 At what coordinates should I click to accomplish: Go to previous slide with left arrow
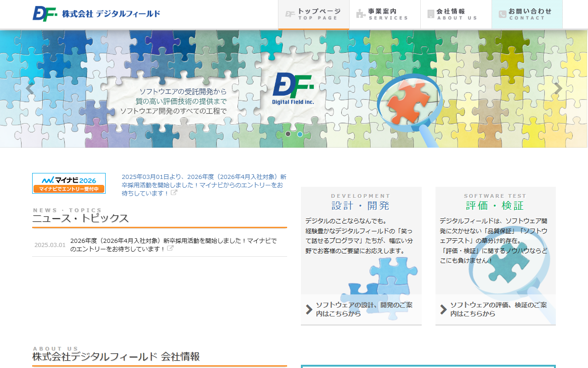tap(30, 89)
